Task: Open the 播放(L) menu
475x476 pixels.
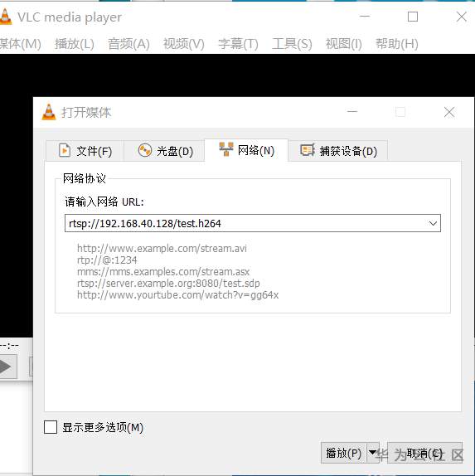Action: [x=75, y=44]
